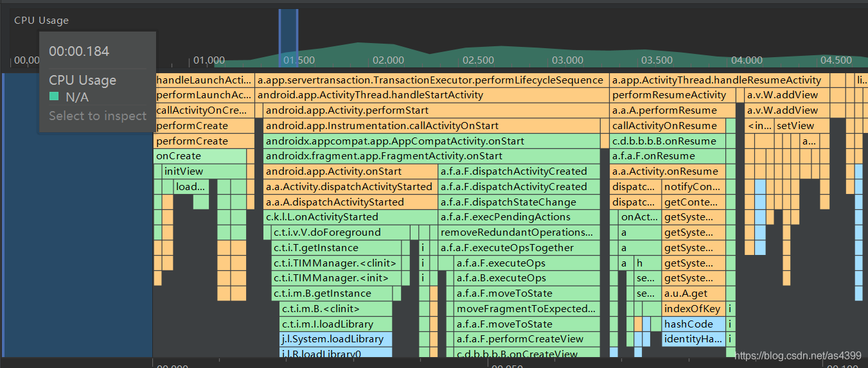Select the performLaunchAc... call block
868x368 pixels.
click(204, 95)
